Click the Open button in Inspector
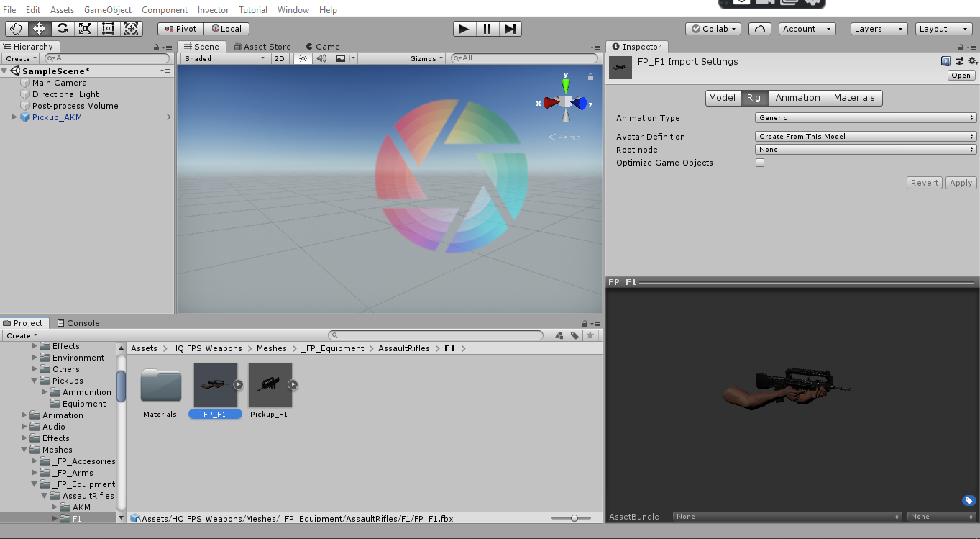 point(961,76)
